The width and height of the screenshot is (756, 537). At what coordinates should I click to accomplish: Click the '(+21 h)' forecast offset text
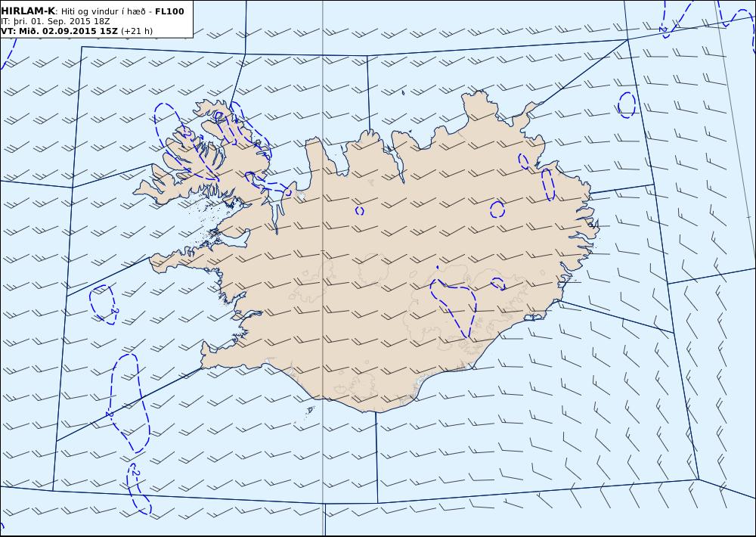point(137,31)
